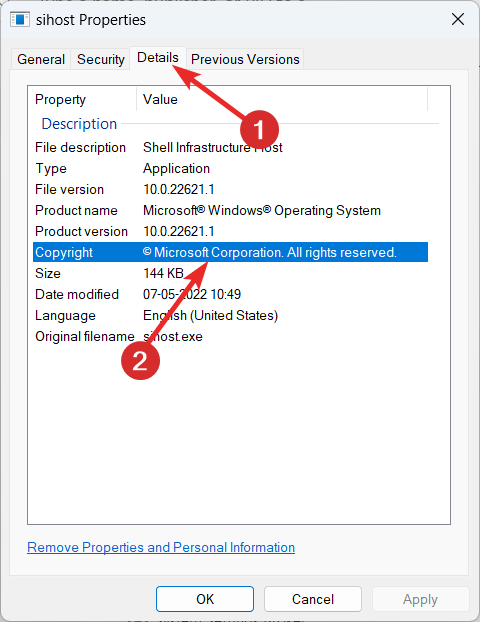Go to the Previous Versions tab
Screen dimensions: 480x622
(245, 60)
